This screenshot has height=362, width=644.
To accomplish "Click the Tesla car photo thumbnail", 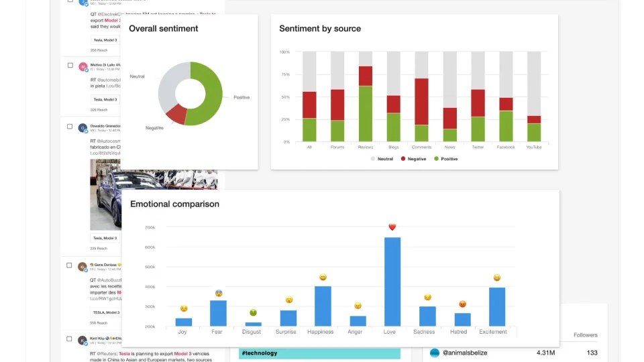I will [105, 194].
